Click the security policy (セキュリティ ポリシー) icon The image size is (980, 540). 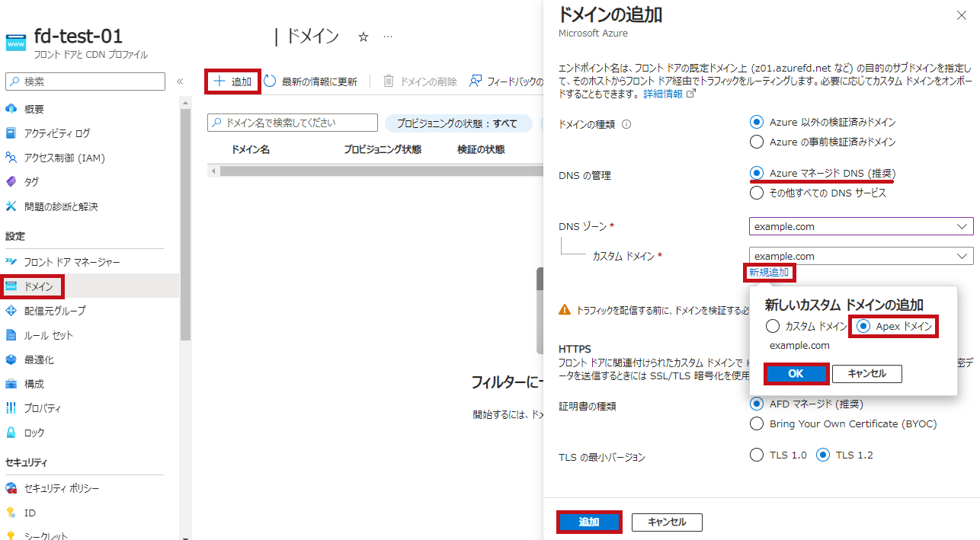coord(11,488)
